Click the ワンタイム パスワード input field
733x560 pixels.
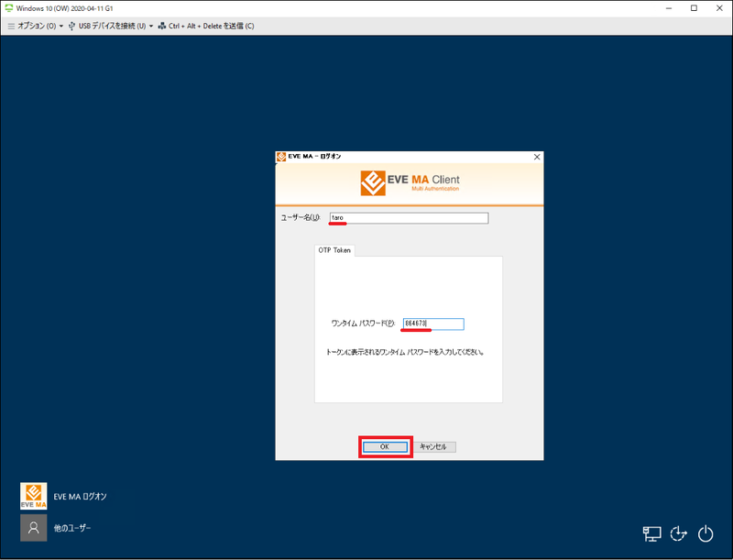tap(433, 324)
